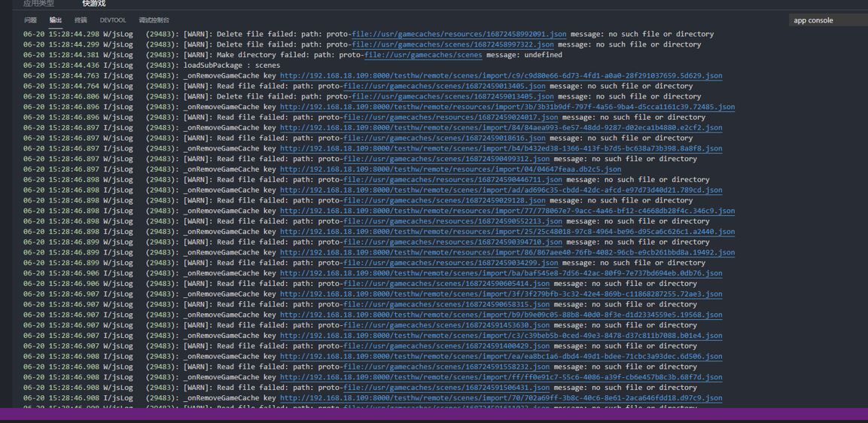
Task: Switch to the DEVTOOL tab
Action: pyautogui.click(x=113, y=20)
